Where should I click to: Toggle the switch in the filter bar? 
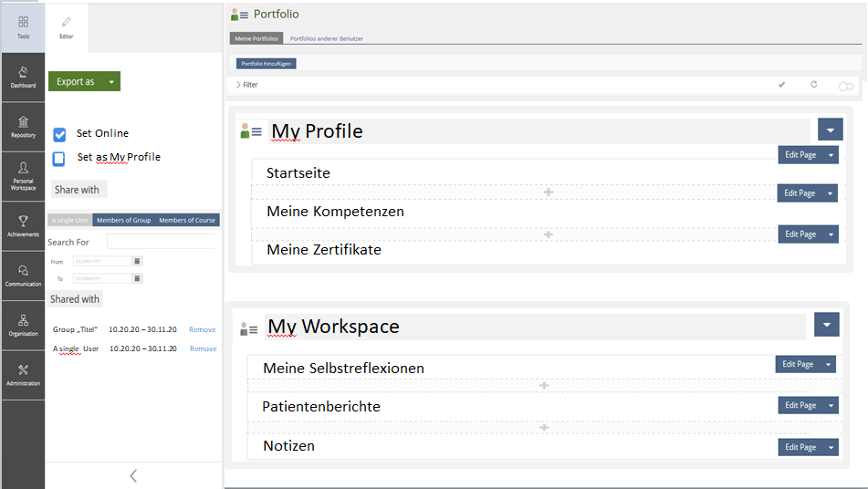click(846, 86)
